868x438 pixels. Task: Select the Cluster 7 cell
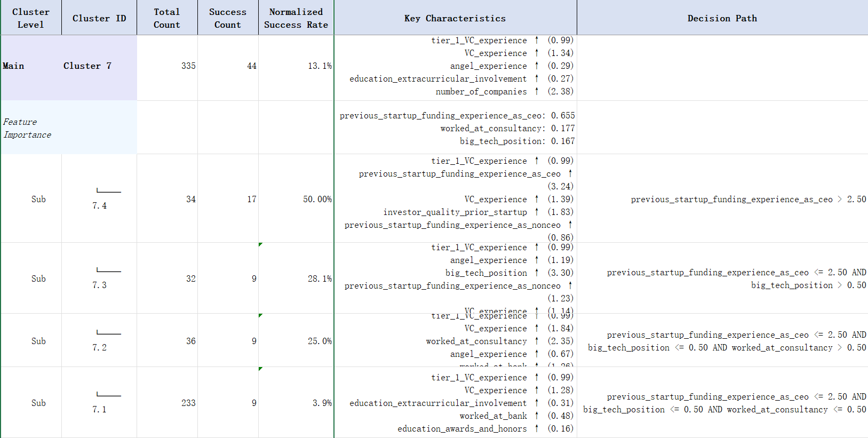click(x=87, y=66)
